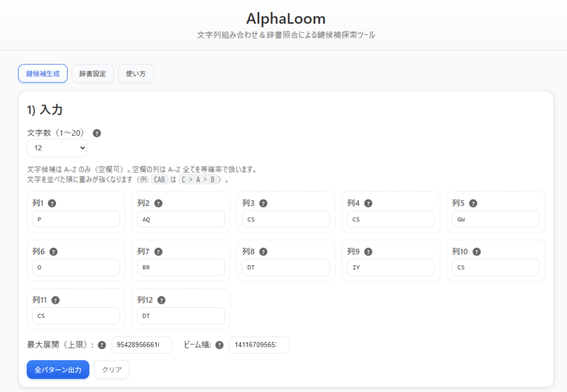Click the help icon beside 列12
Screen dimensions: 567x392
(x=161, y=300)
